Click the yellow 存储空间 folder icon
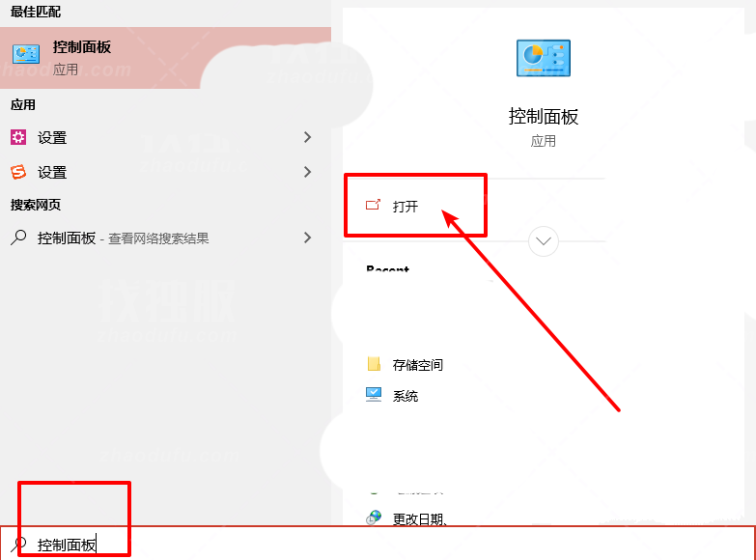 374,364
